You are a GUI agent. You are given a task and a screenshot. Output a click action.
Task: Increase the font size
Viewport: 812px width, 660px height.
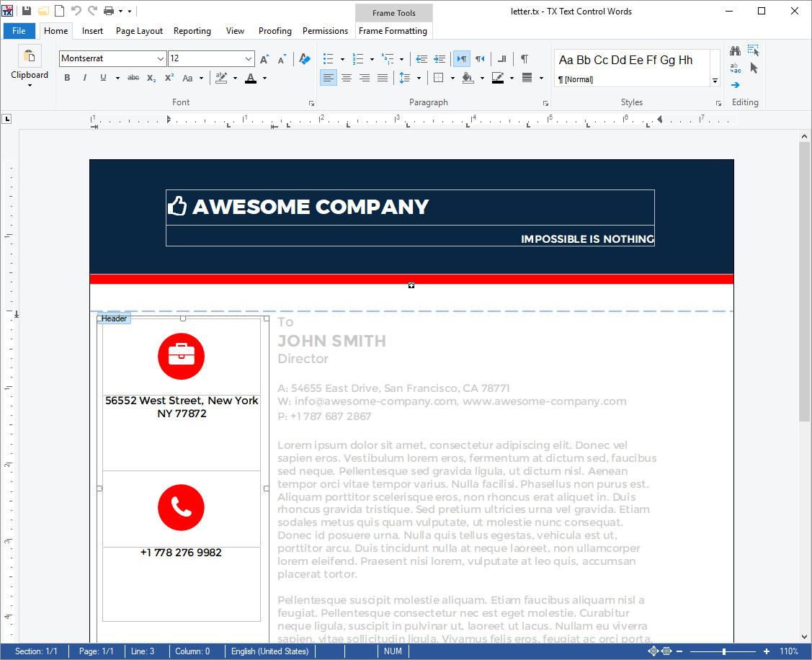click(264, 59)
